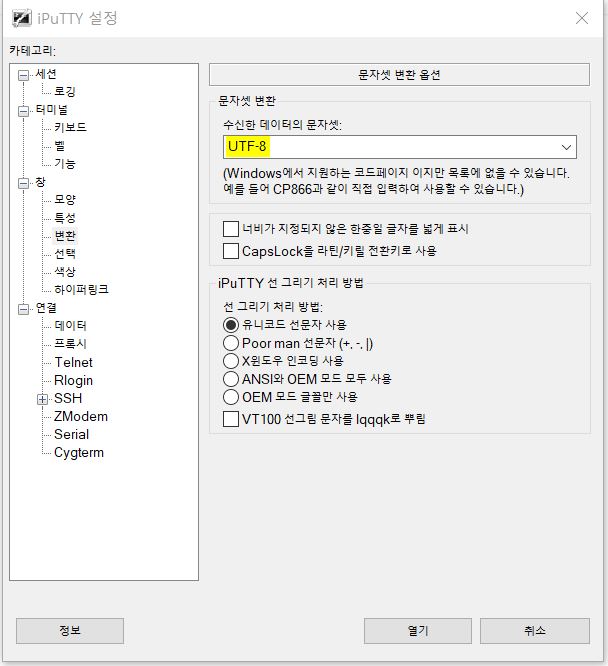Screen dimensions: 608x666
Task: Select X윈도우 인코딩 사용 radio button
Action: pos(231,361)
